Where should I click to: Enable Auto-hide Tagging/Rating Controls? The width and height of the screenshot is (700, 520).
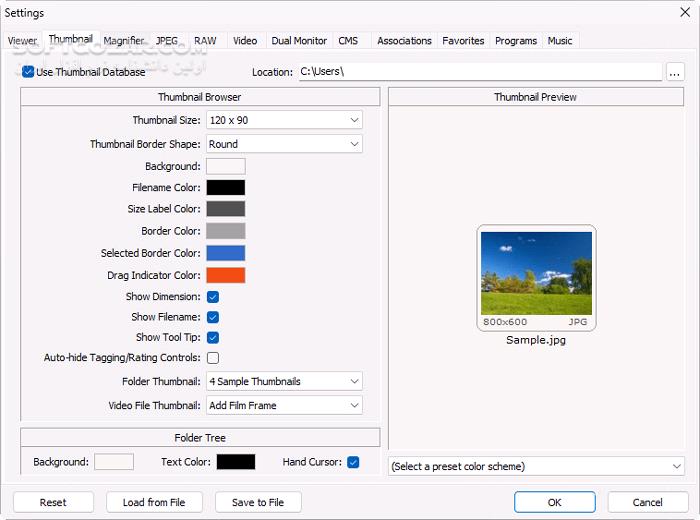[x=213, y=358]
